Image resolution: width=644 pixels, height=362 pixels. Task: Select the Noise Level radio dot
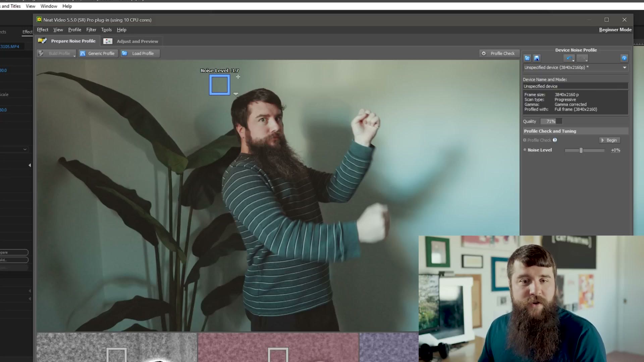coord(525,150)
